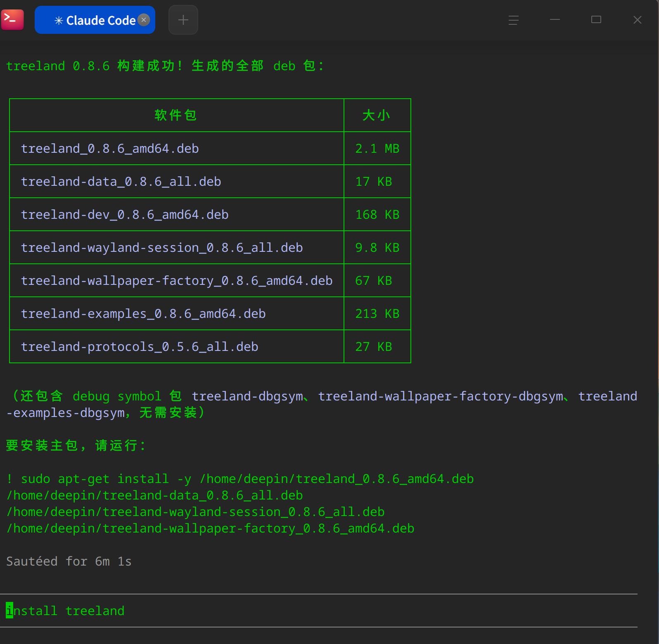Click the 'Sautéed for 6m 1s' status text
The height and width of the screenshot is (644, 659).
click(69, 561)
